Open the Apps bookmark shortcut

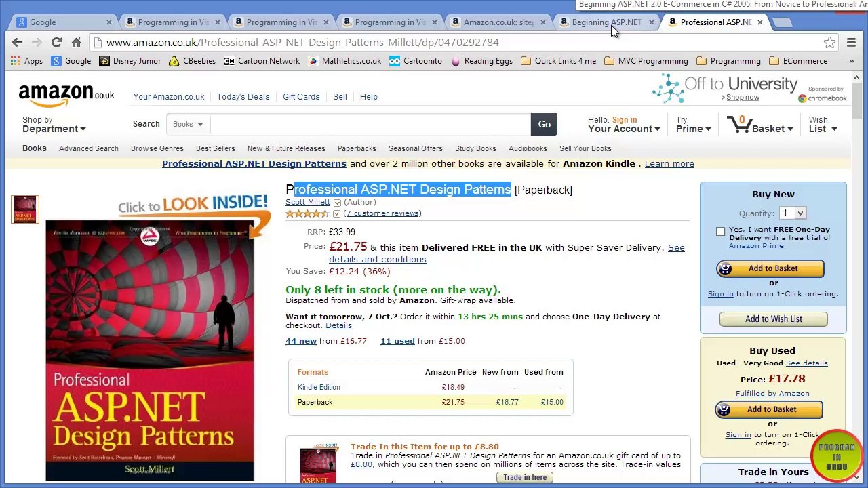tap(27, 61)
